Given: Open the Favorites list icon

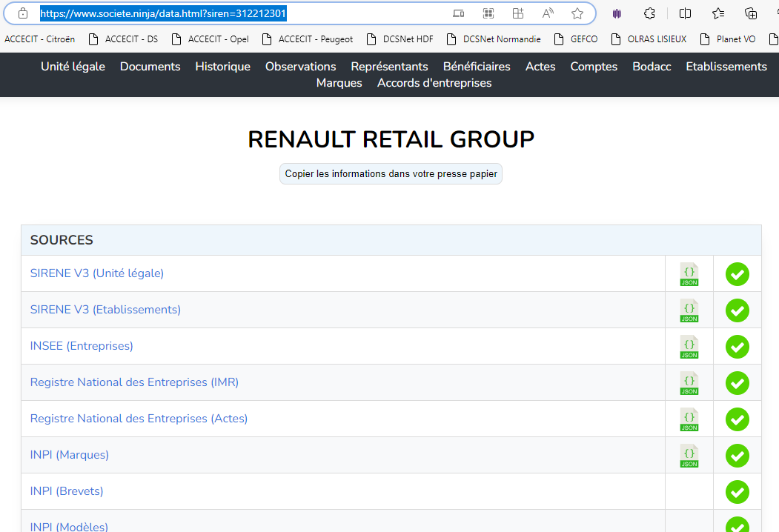Looking at the screenshot, I should coord(718,13).
